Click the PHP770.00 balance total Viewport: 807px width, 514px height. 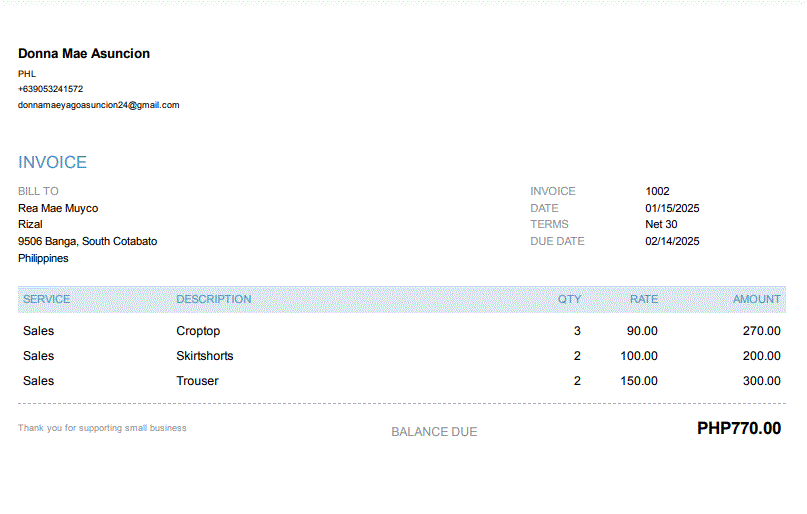[x=738, y=429]
